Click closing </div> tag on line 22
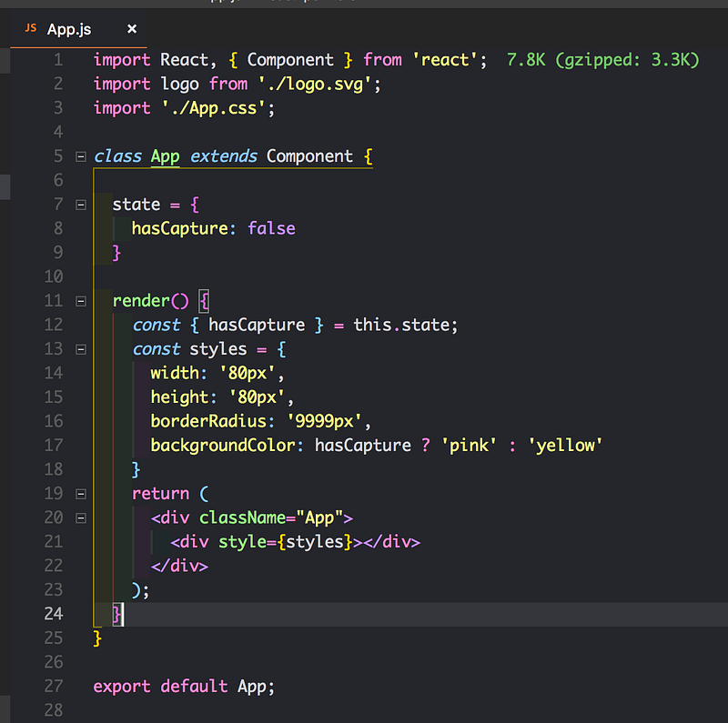Image resolution: width=728 pixels, height=723 pixels. (179, 567)
